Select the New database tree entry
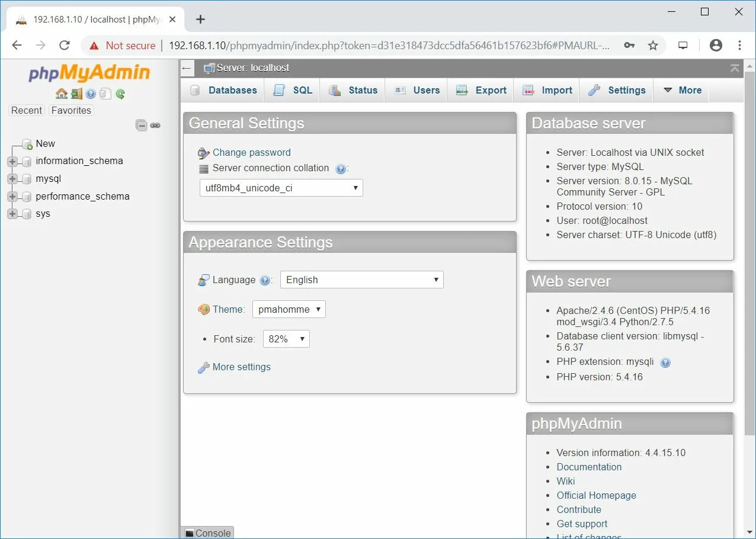 pyautogui.click(x=45, y=143)
